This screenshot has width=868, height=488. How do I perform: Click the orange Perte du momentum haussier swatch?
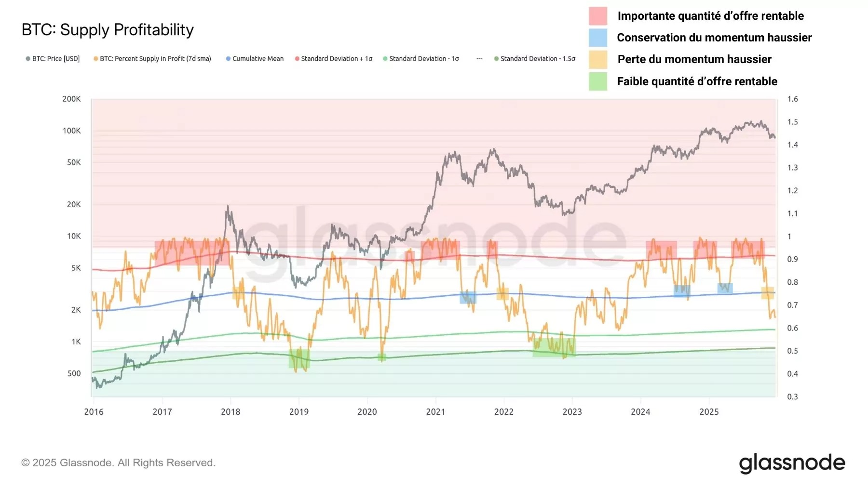(598, 59)
